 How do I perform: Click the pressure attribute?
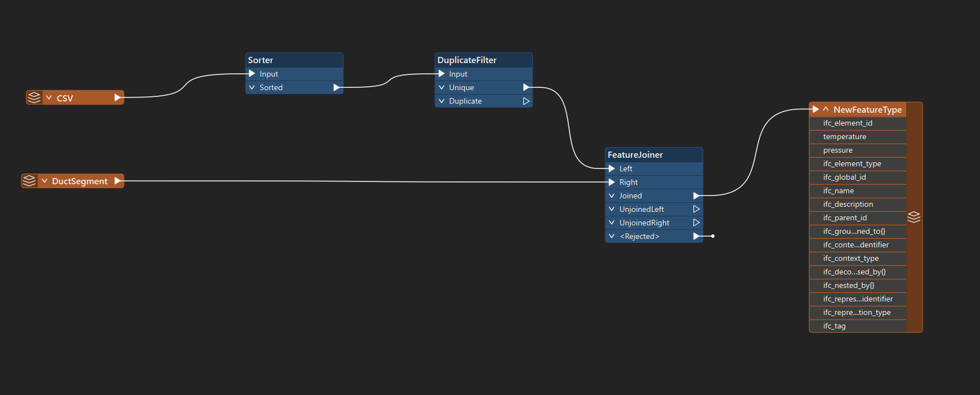coord(858,150)
